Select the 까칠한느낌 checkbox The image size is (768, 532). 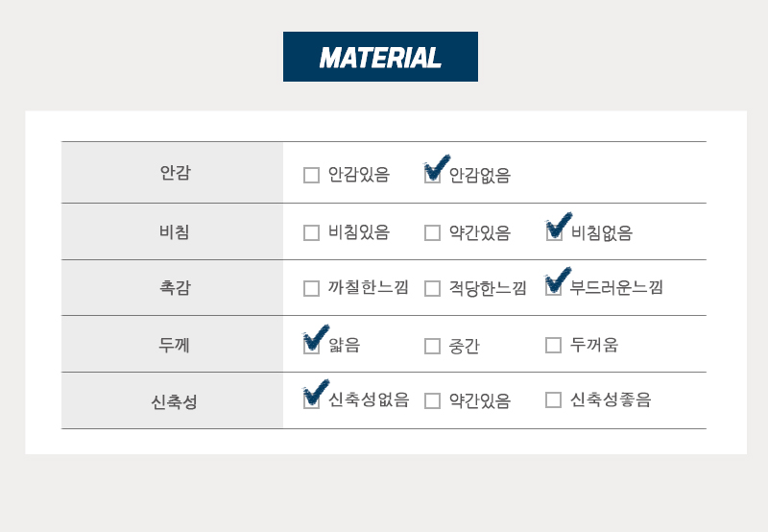[x=311, y=288]
